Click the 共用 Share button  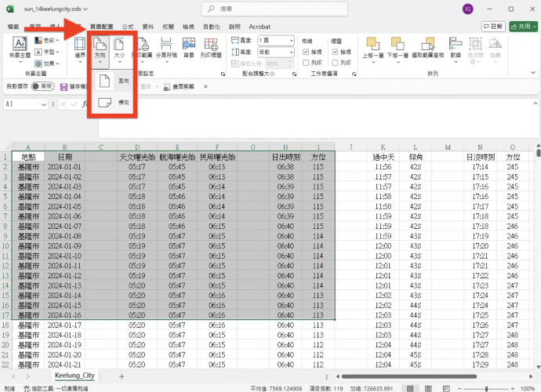point(524,26)
